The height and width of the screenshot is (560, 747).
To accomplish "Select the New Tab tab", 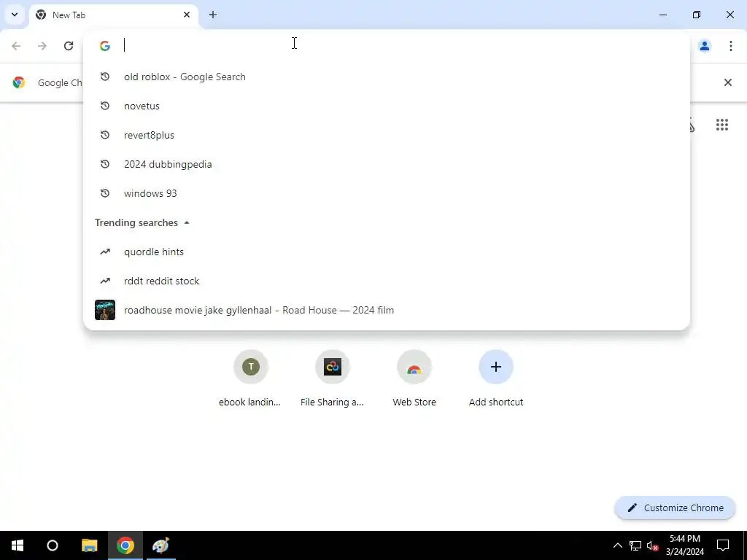I will pos(113,15).
